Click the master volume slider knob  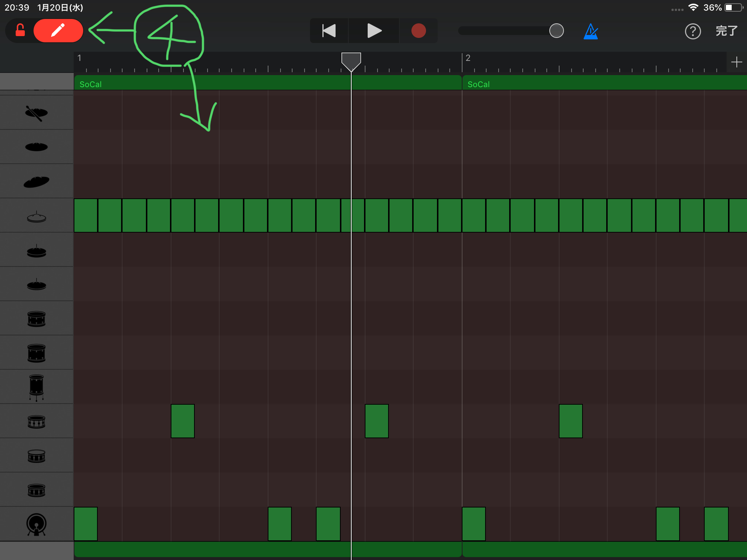pos(556,31)
